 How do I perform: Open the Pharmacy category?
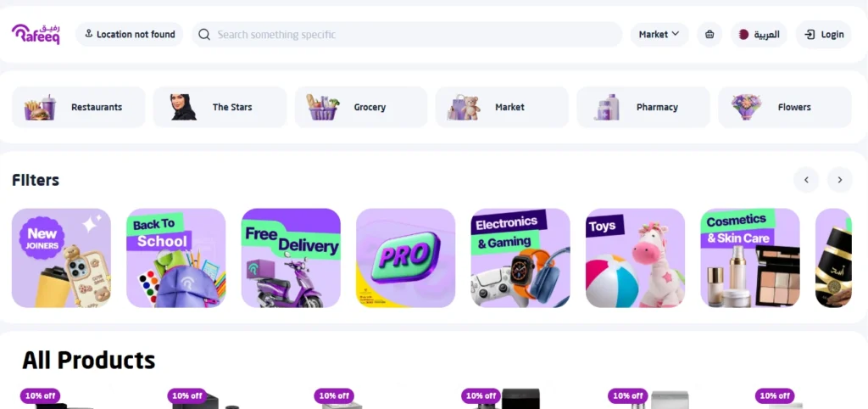pos(643,107)
